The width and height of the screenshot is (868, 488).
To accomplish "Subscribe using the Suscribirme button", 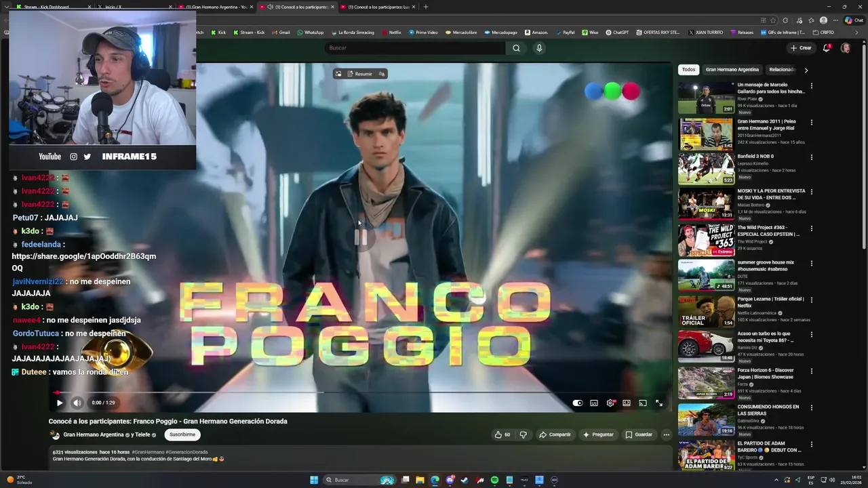I will (x=182, y=434).
